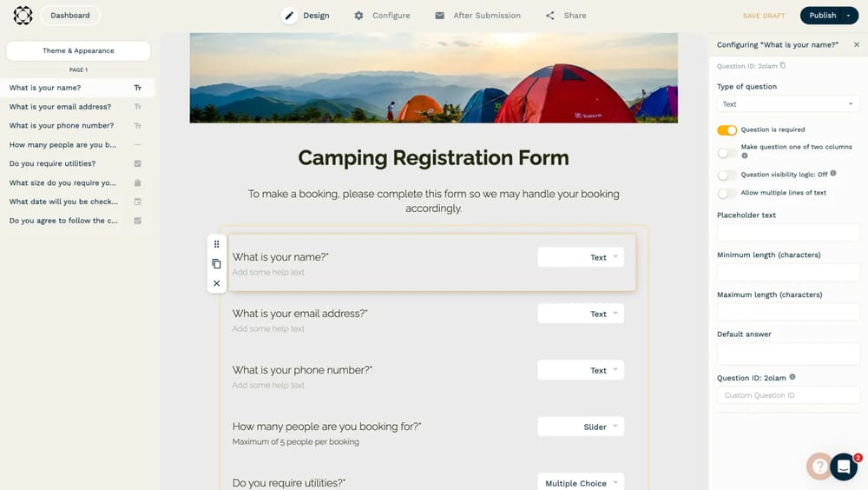Screen dimensions: 868x490
Task: Open the "Type of question" dropdown
Action: click(788, 104)
